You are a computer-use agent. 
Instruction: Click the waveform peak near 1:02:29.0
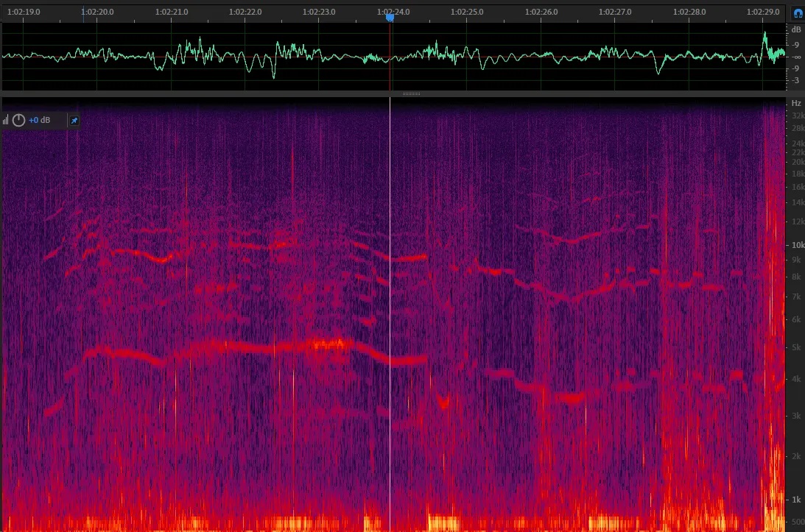coord(765,35)
